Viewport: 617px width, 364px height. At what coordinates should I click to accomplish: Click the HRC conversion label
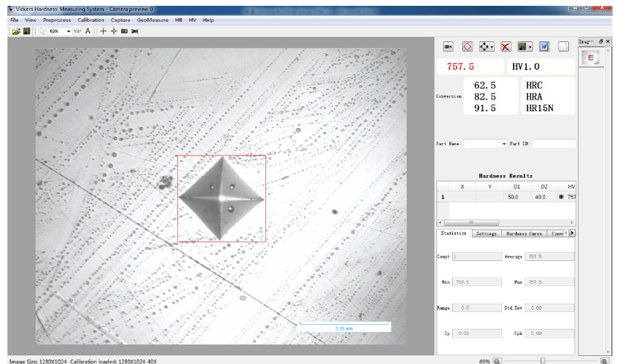point(534,86)
